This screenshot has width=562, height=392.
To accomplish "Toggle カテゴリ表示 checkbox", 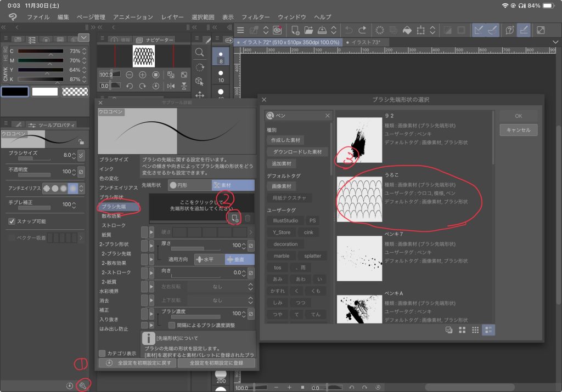I will pos(102,353).
